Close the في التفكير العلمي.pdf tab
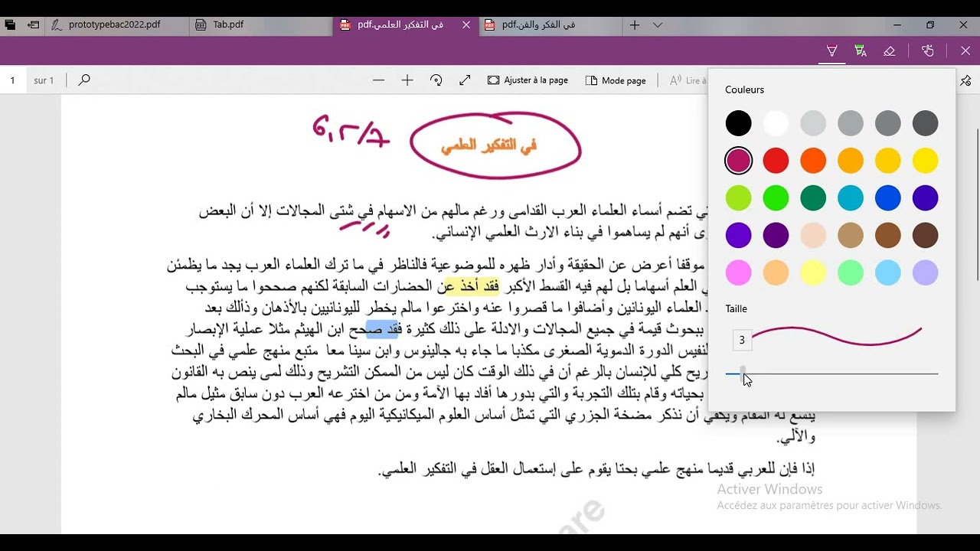Viewport: 980px width, 551px height. pos(466,24)
